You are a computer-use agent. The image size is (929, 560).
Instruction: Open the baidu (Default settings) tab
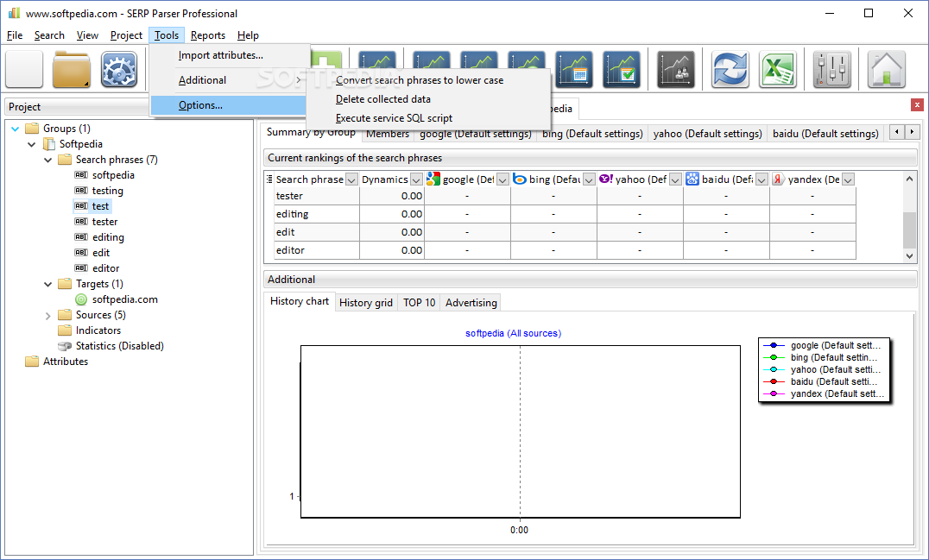click(825, 134)
